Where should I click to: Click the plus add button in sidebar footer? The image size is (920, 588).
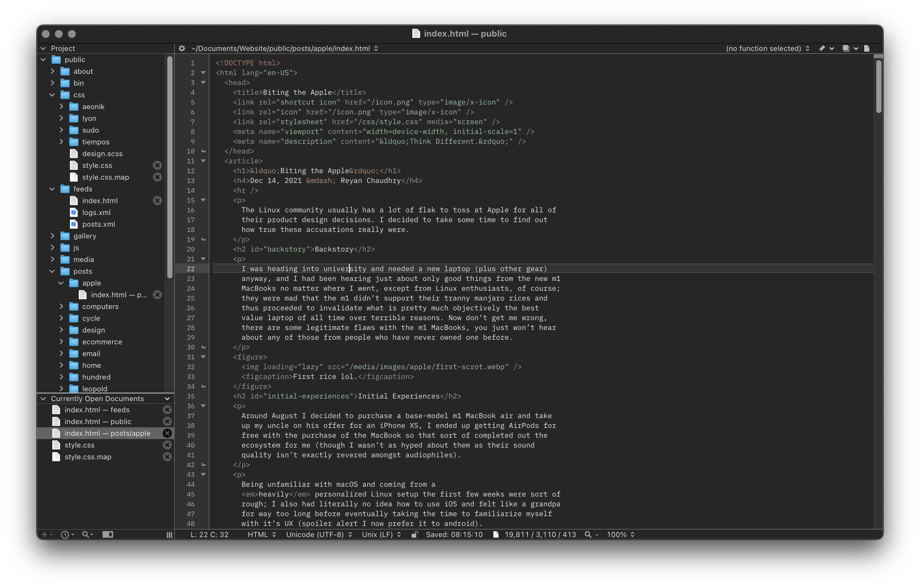click(x=44, y=534)
